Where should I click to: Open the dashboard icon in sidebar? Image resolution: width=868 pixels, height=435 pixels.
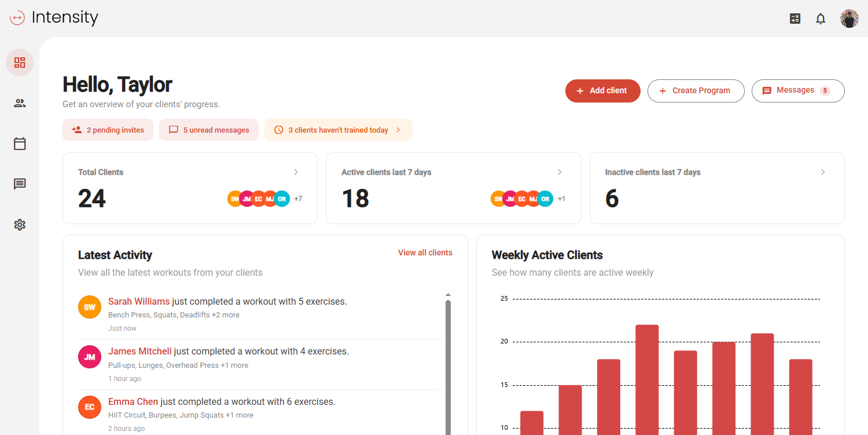pyautogui.click(x=20, y=63)
